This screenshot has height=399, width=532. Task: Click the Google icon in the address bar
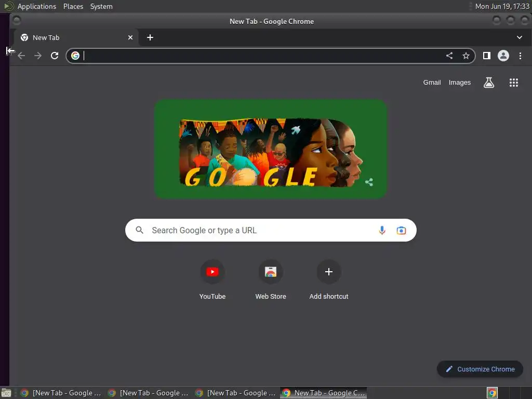pyautogui.click(x=75, y=56)
